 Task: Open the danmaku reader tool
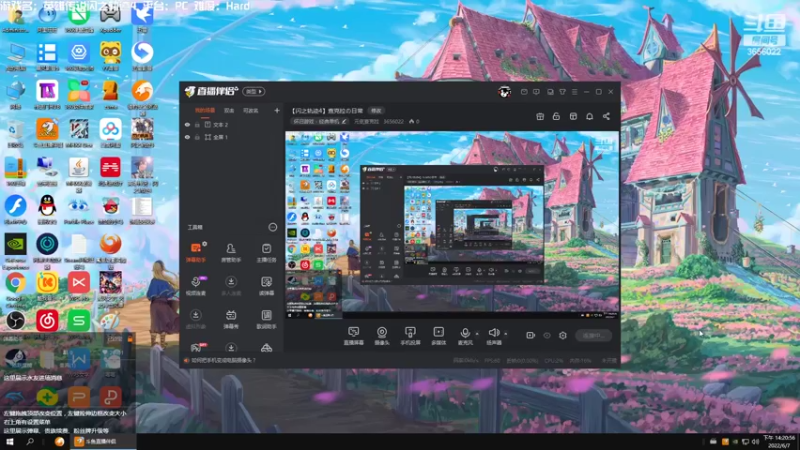click(266, 285)
